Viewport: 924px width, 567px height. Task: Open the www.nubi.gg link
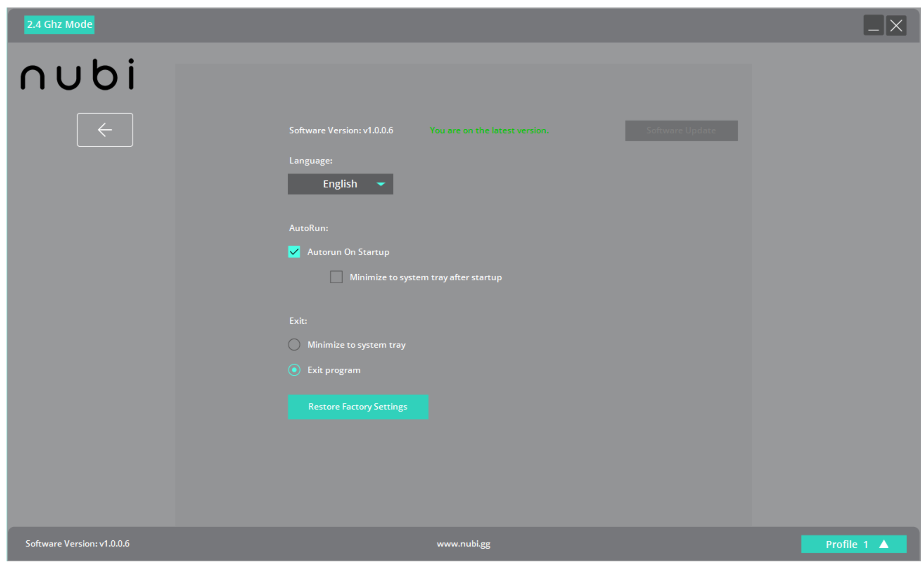[x=463, y=544]
